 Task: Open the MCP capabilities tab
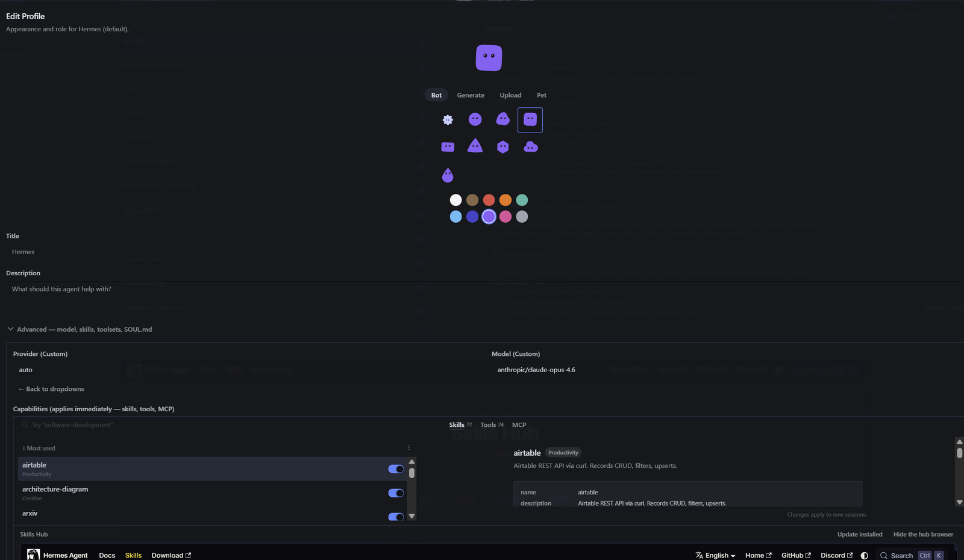pyautogui.click(x=519, y=425)
